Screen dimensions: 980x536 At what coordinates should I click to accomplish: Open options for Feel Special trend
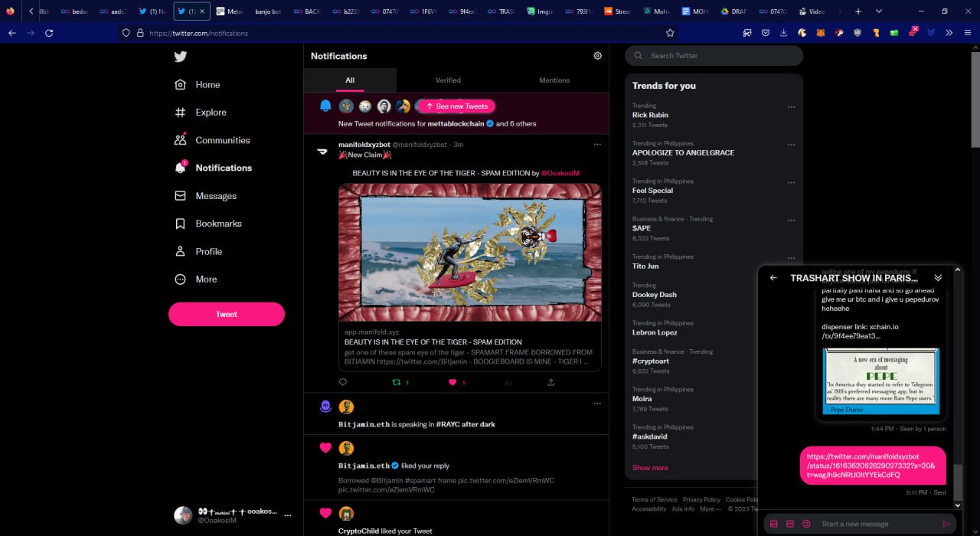pyautogui.click(x=791, y=182)
